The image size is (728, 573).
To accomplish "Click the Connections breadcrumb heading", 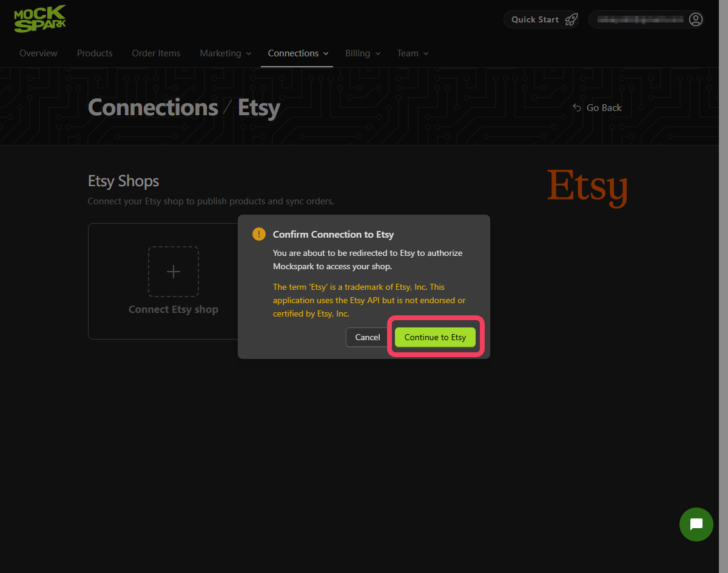I will [x=153, y=107].
